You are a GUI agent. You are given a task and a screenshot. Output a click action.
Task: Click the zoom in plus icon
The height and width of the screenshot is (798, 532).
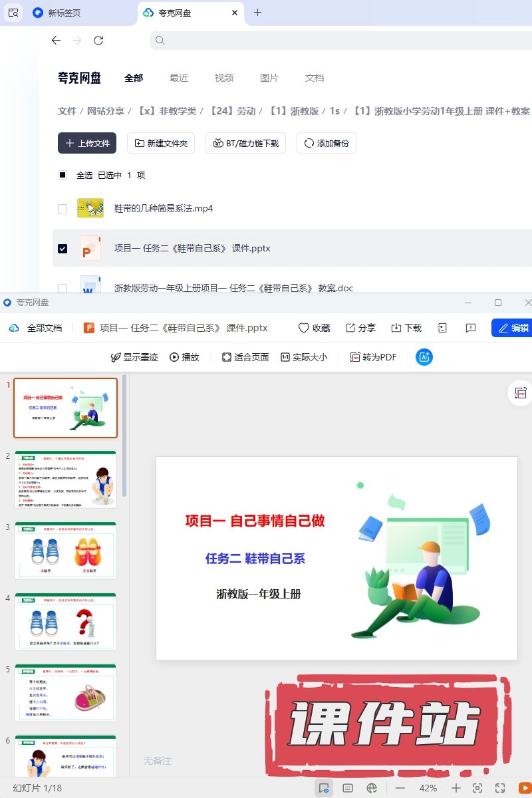pyautogui.click(x=456, y=788)
